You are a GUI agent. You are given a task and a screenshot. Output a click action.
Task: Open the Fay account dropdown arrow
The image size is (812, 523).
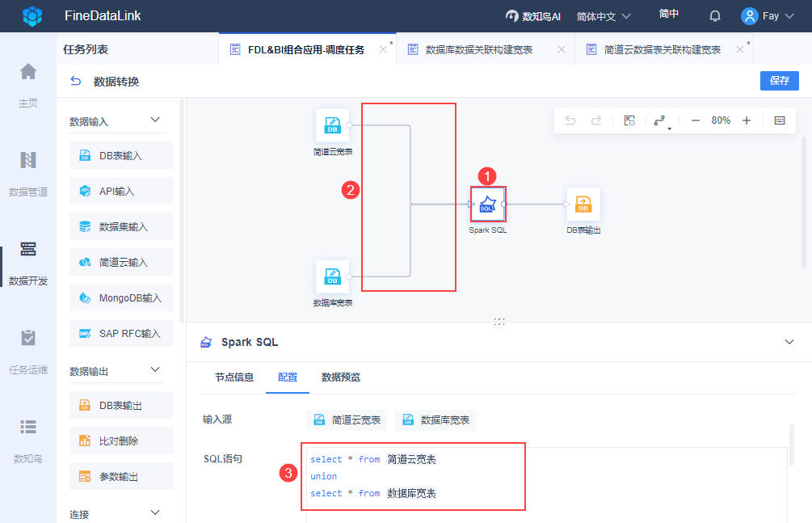789,16
